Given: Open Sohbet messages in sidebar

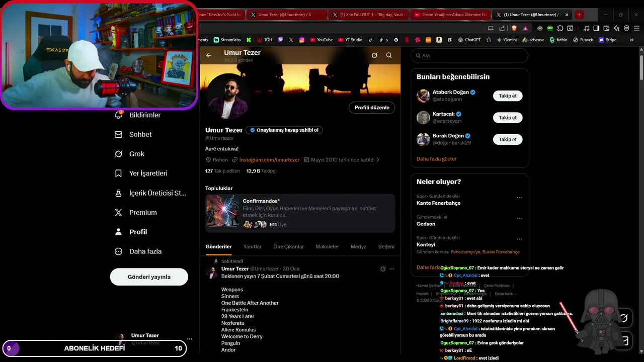Looking at the screenshot, I should tap(133, 134).
